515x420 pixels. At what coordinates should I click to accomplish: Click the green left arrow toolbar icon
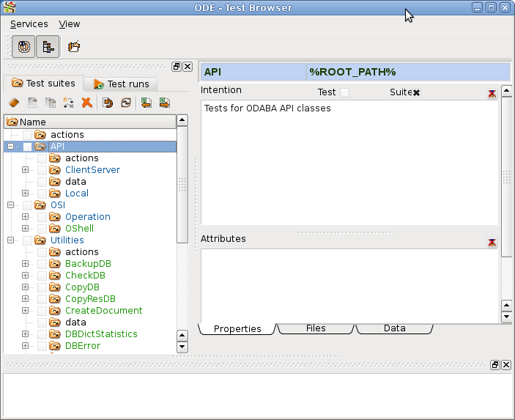coord(147,103)
